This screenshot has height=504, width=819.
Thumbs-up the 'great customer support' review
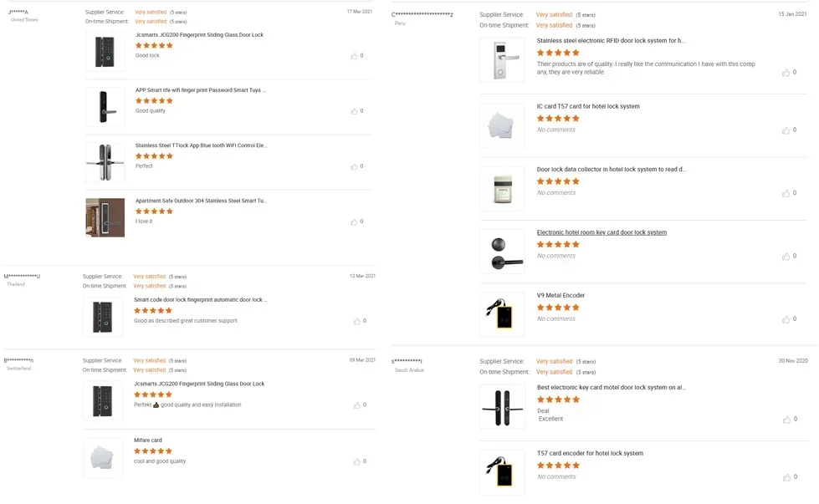click(357, 321)
